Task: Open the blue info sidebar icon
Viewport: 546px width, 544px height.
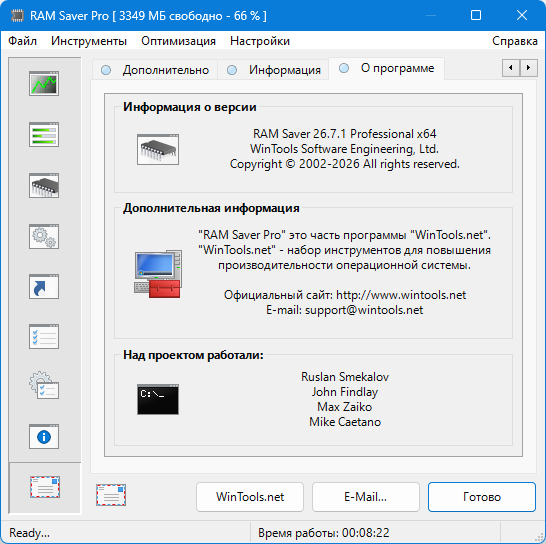Action: 44,437
